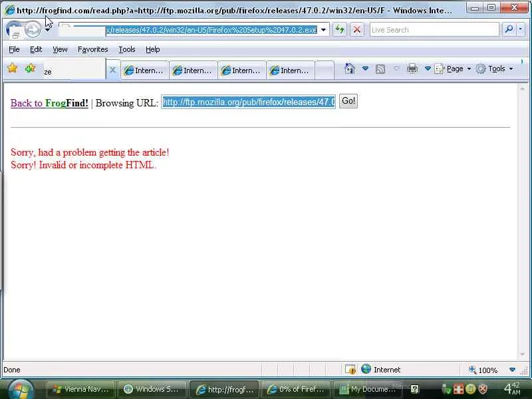Click the 'Sorry, had a problem getting the article!' text
This screenshot has width=532, height=399.
(x=90, y=152)
